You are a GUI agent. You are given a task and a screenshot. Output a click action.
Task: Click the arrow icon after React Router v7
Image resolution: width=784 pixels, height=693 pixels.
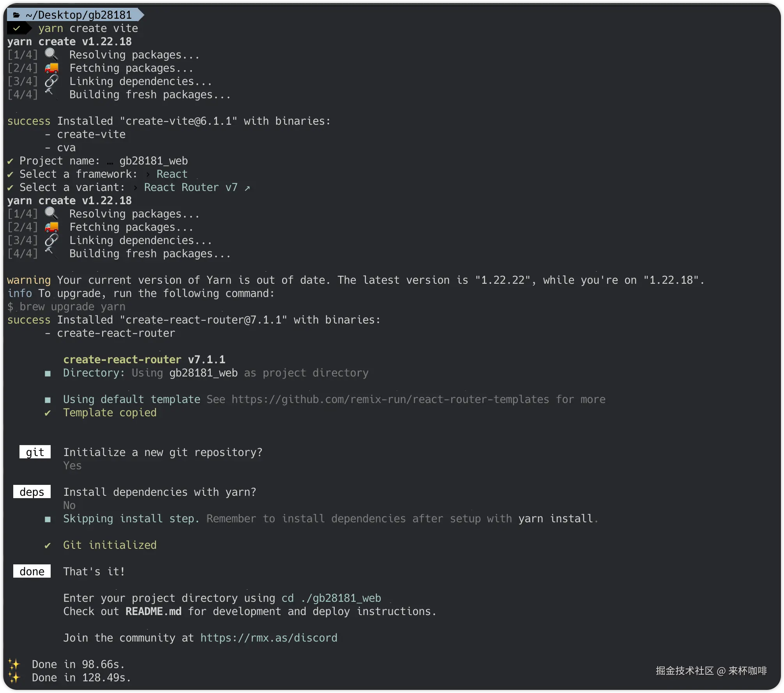point(247,188)
